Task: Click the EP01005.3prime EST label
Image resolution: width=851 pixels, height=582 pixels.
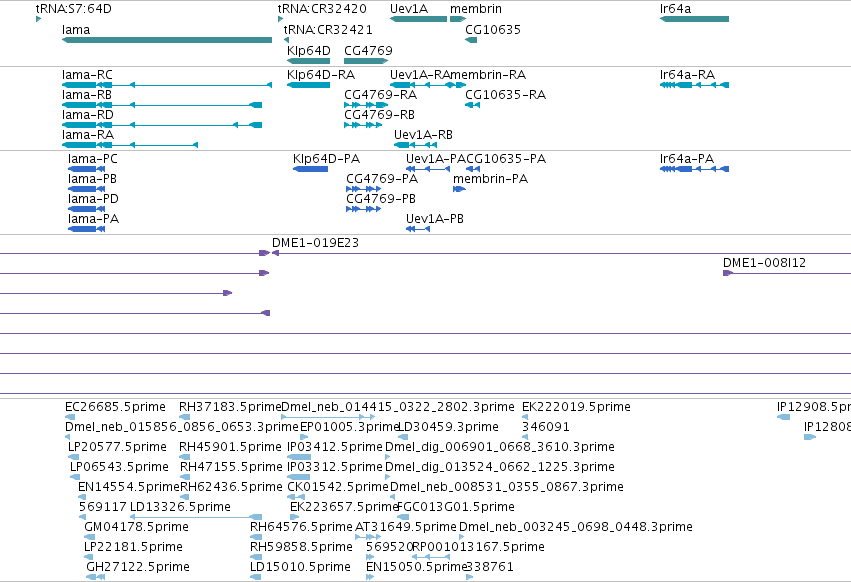Action: (x=349, y=427)
